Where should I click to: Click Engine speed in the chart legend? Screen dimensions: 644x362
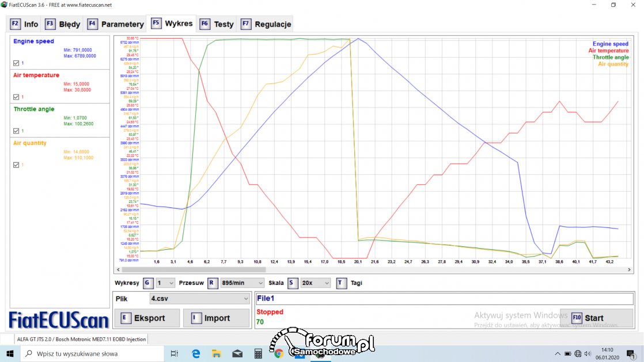point(611,44)
